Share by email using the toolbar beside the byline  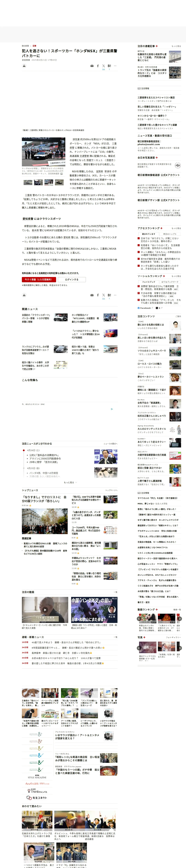click(x=92, y=66)
